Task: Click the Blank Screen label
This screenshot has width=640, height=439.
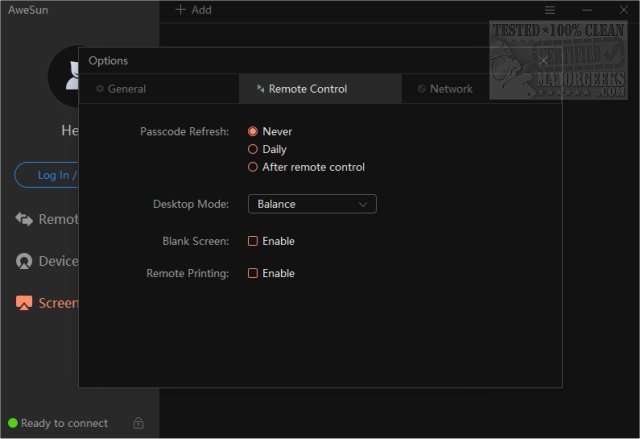Action: (x=196, y=241)
